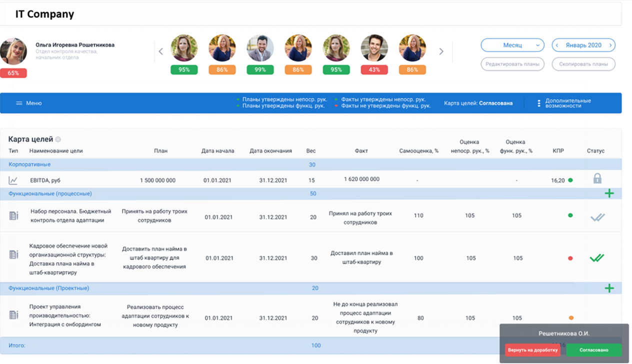Click gray double-check status in Набор персонала row

(597, 217)
